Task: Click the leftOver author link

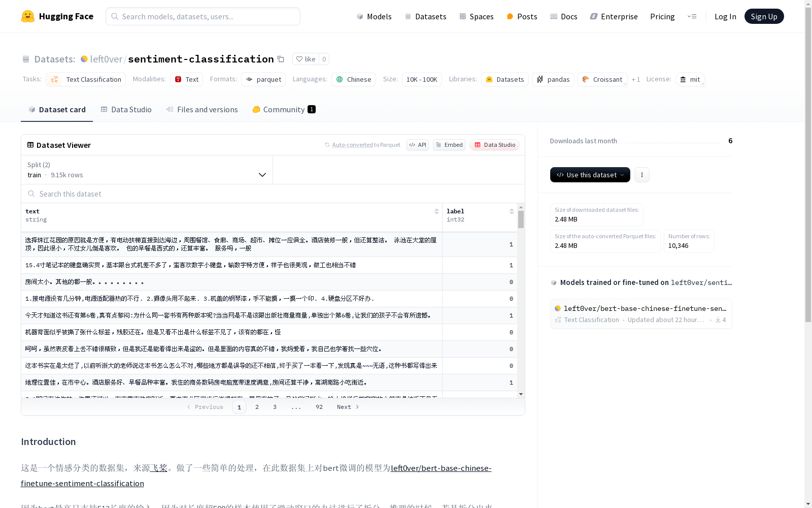Action: [106, 59]
